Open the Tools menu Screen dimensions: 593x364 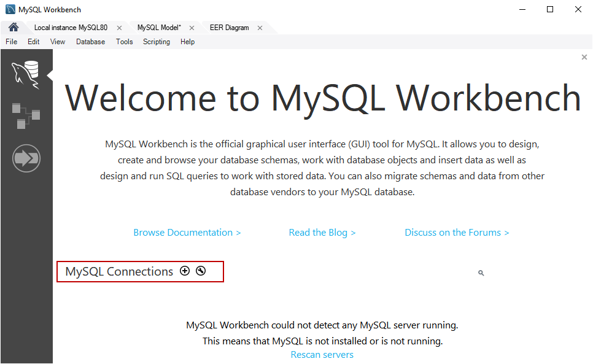(125, 41)
